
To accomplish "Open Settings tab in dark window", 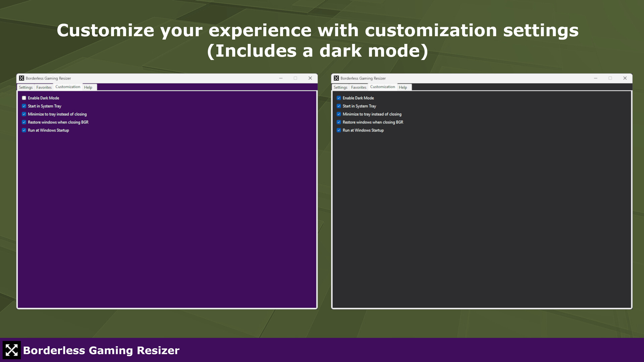I will 340,87.
